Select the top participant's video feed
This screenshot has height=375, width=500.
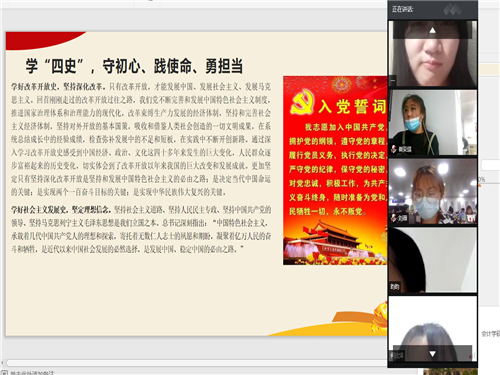pyautogui.click(x=433, y=53)
